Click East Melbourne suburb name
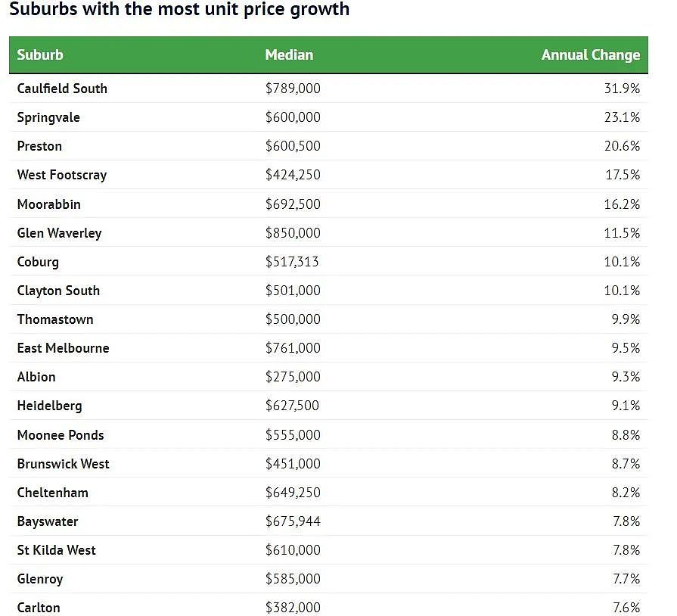677x616 pixels. 63,348
